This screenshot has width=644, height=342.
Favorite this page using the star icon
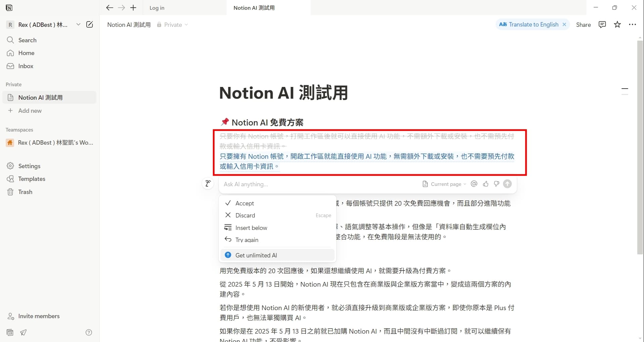(617, 25)
